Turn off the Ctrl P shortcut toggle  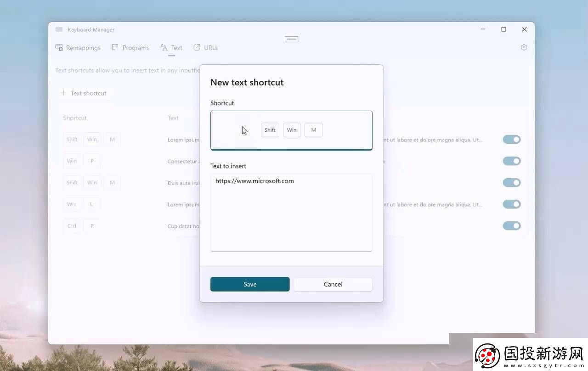click(511, 226)
